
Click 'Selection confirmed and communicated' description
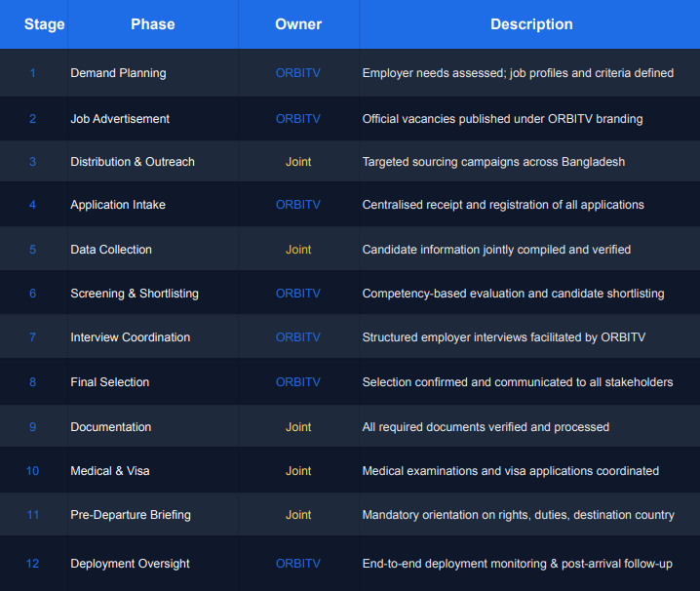click(x=518, y=382)
